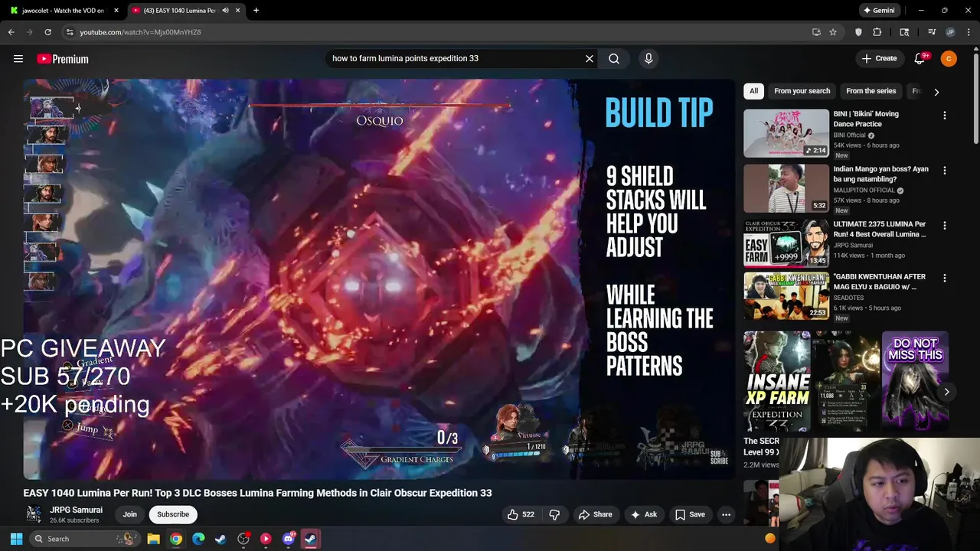The height and width of the screenshot is (551, 980).
Task: Open the Gemini button in the title bar
Action: pyautogui.click(x=878, y=11)
